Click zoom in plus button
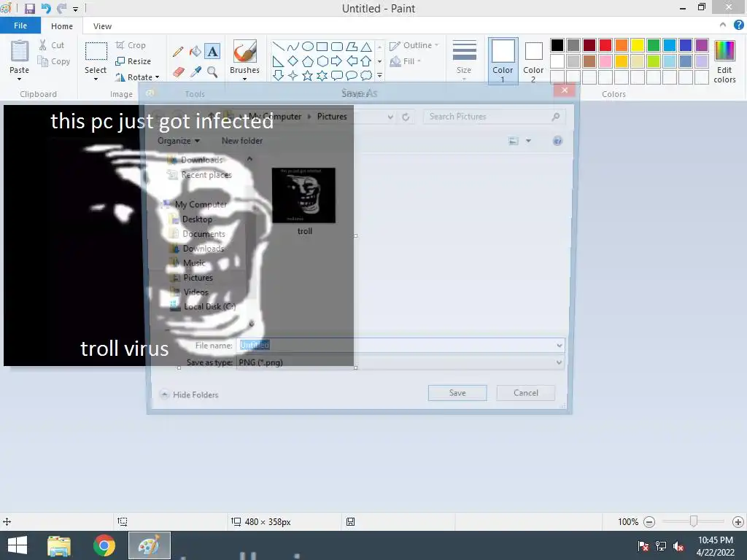Image resolution: width=747 pixels, height=560 pixels. [738, 522]
